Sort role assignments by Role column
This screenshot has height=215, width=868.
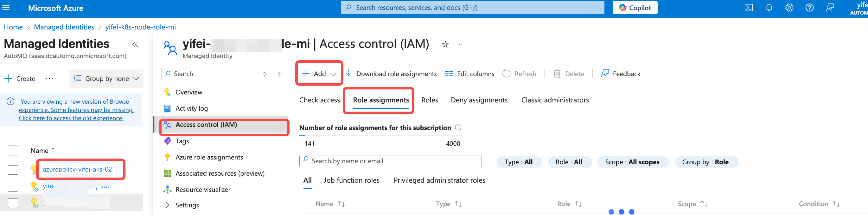point(570,204)
